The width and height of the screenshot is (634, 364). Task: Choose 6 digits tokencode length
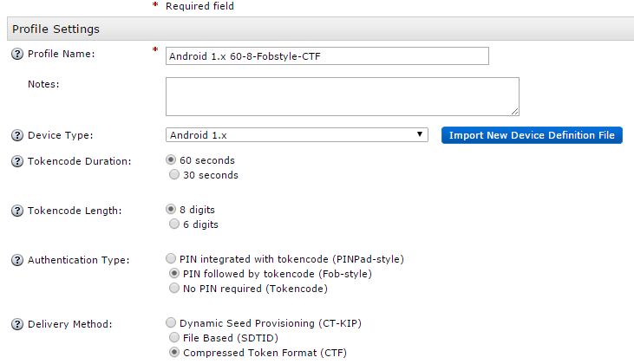point(172,224)
